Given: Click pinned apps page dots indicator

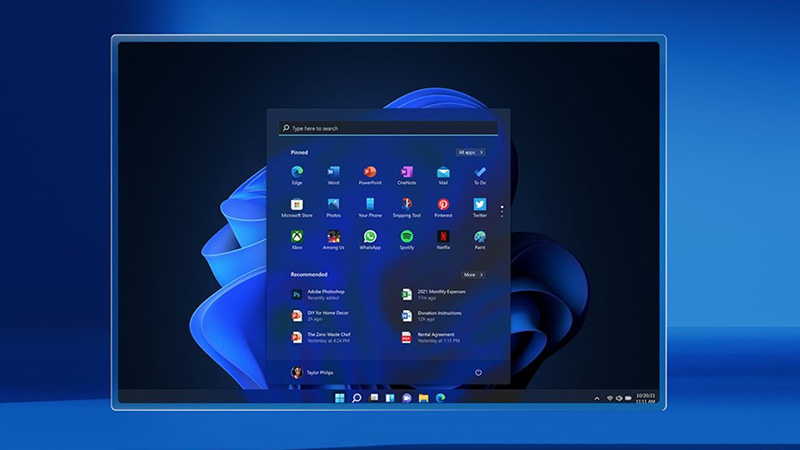Looking at the screenshot, I should [502, 211].
